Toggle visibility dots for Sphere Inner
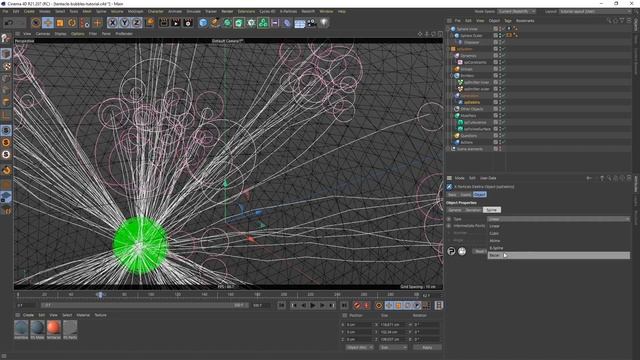Image resolution: width=640 pixels, height=360 pixels. pyautogui.click(x=500, y=29)
